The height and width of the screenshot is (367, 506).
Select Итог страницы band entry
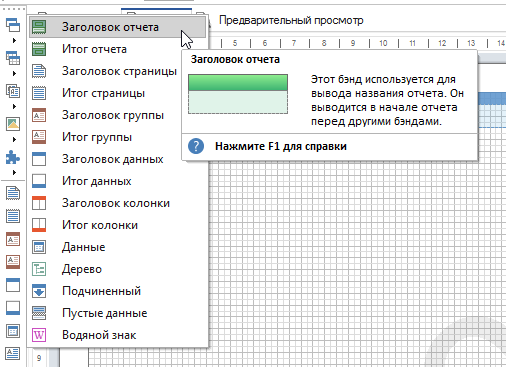pos(117,93)
